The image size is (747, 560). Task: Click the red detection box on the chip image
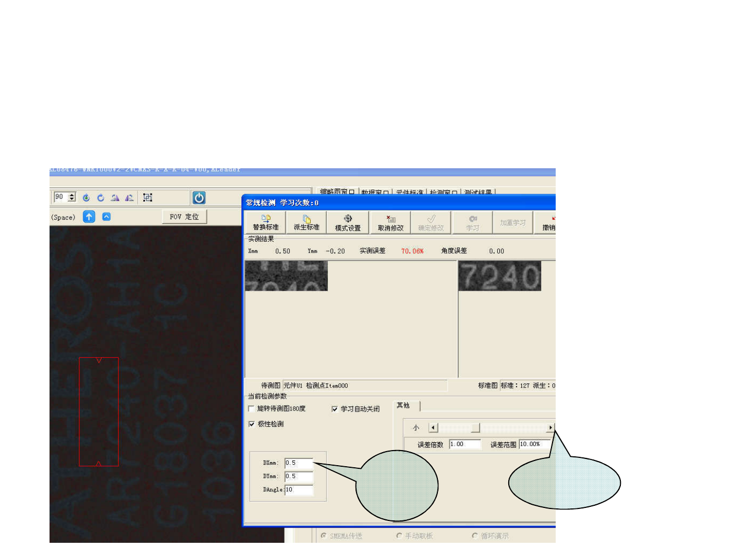point(99,412)
